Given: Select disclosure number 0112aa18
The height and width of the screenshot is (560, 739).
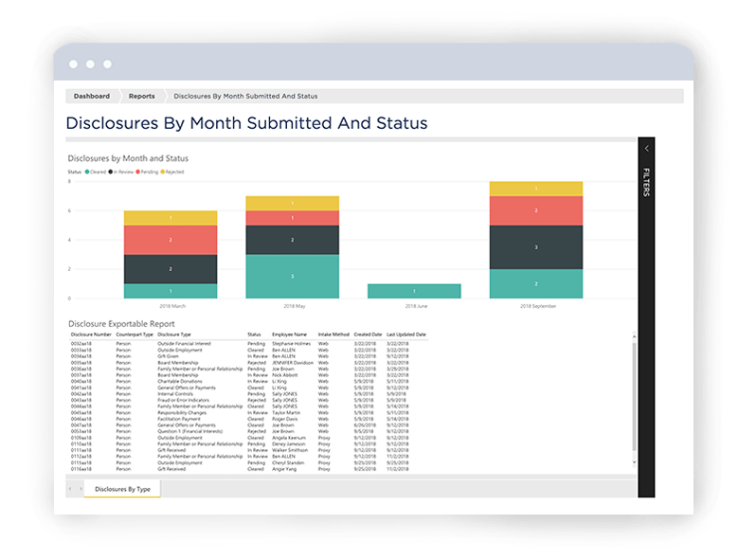Looking at the screenshot, I should pos(81,457).
